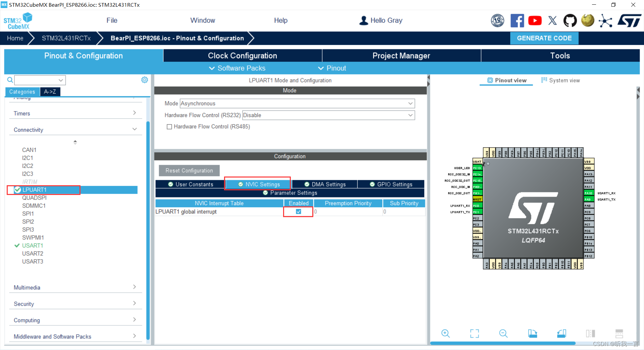
Task: Expand the Multimedia category
Action: point(75,287)
